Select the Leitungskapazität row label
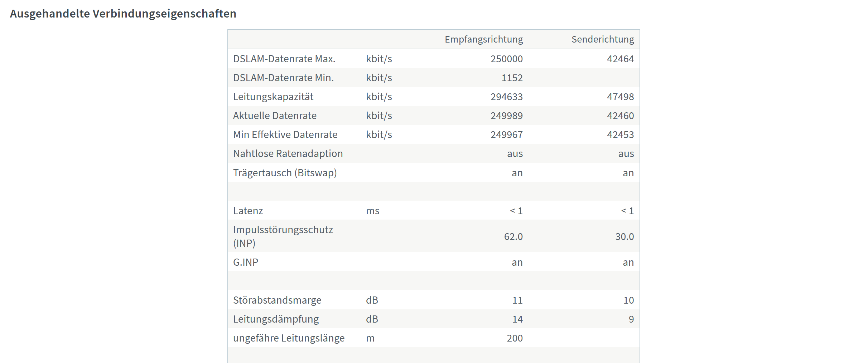Screen dimensions: 868x363 (x=273, y=97)
